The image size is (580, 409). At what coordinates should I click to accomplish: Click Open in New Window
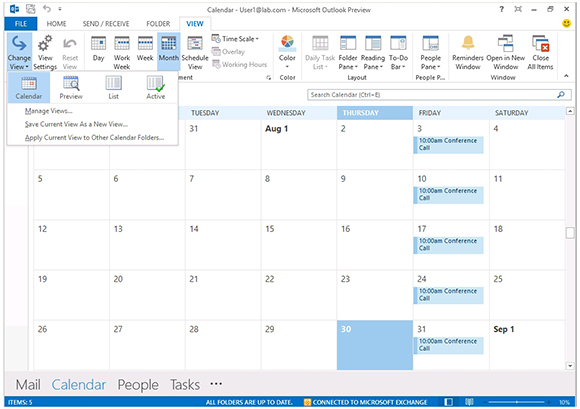tap(506, 52)
